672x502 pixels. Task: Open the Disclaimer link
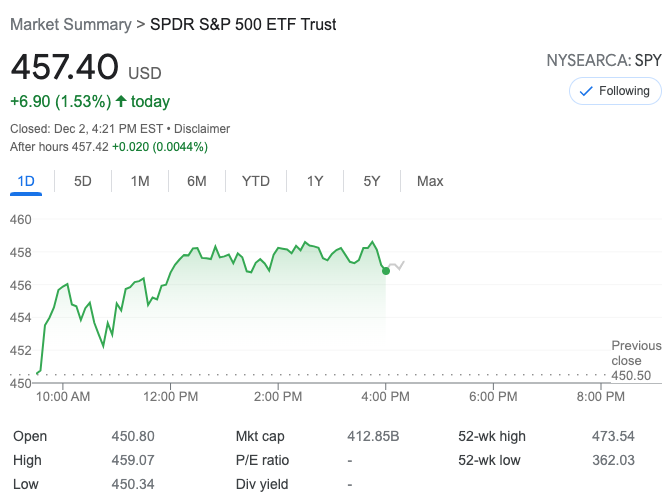pos(204,129)
